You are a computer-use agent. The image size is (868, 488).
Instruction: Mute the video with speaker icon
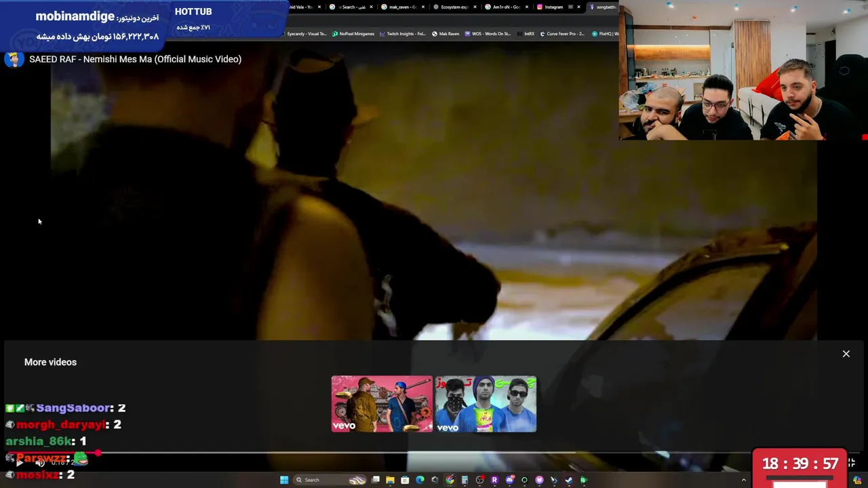click(x=40, y=462)
